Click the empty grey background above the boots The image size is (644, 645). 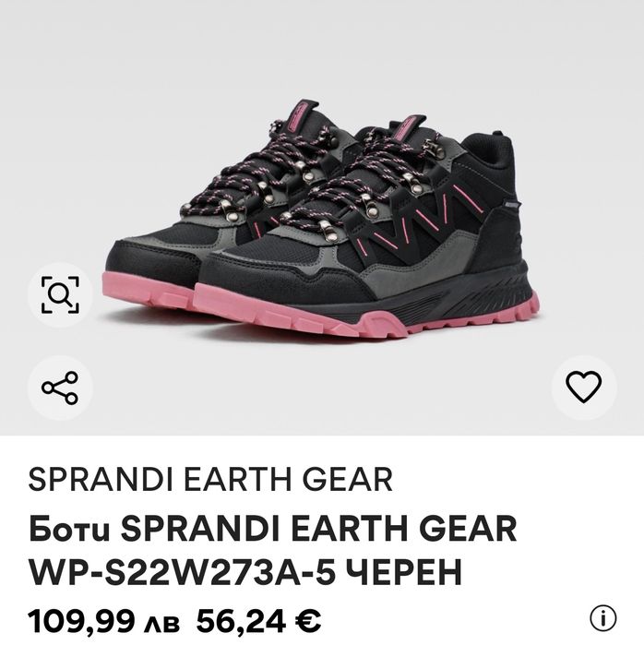click(322, 49)
